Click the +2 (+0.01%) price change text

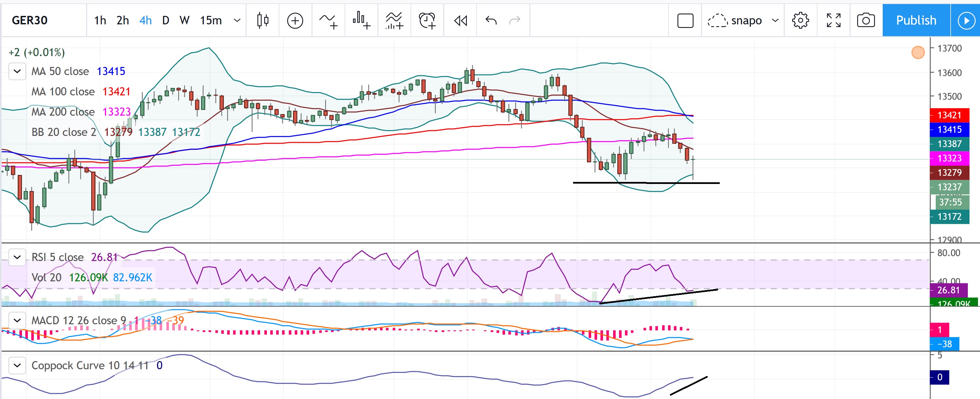(36, 52)
